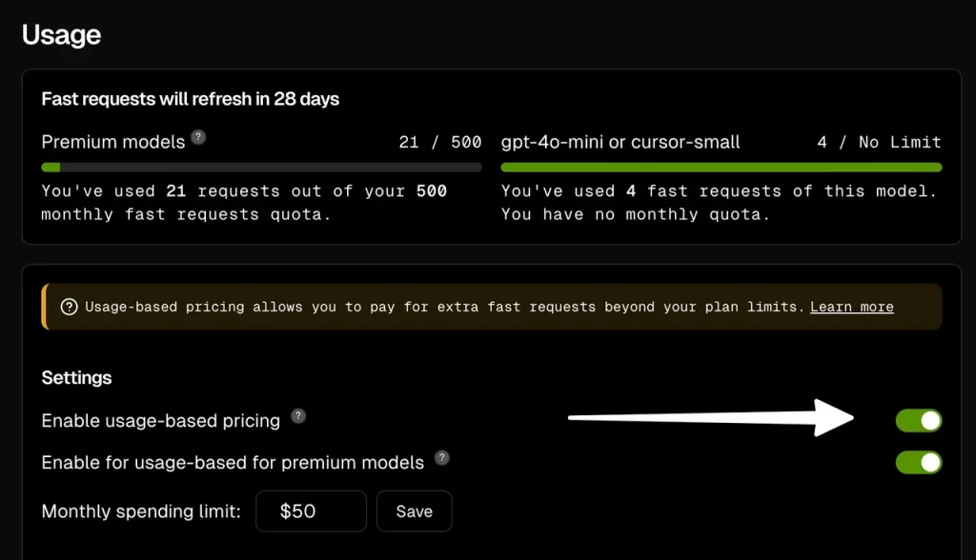Click the gpt-4o-mini green usage bar
Image resolution: width=976 pixels, height=560 pixels.
point(722,168)
